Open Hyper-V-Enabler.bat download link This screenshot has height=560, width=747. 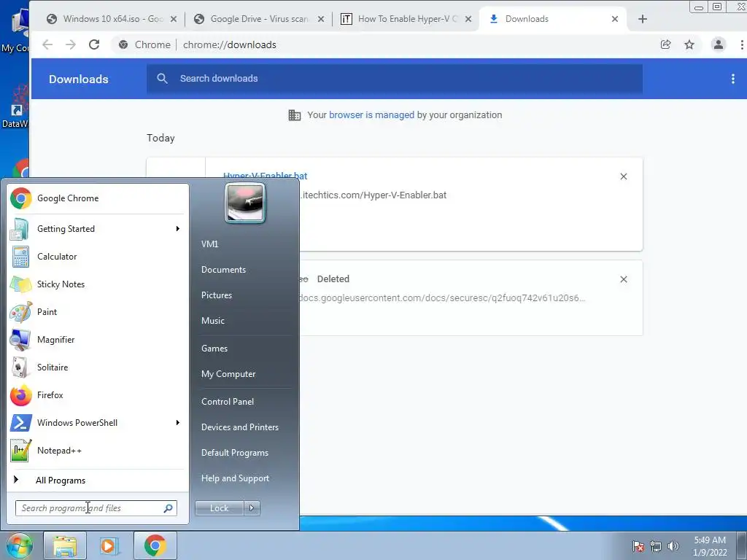[266, 176]
